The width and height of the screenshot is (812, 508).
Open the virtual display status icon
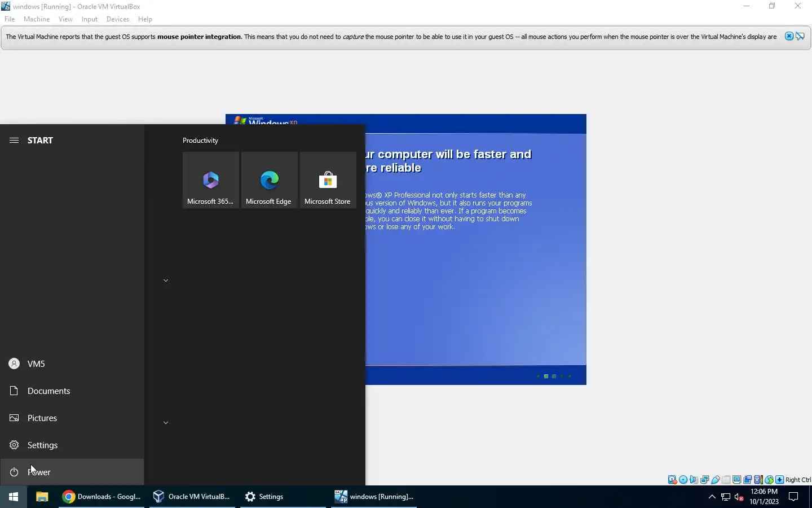tap(736, 480)
